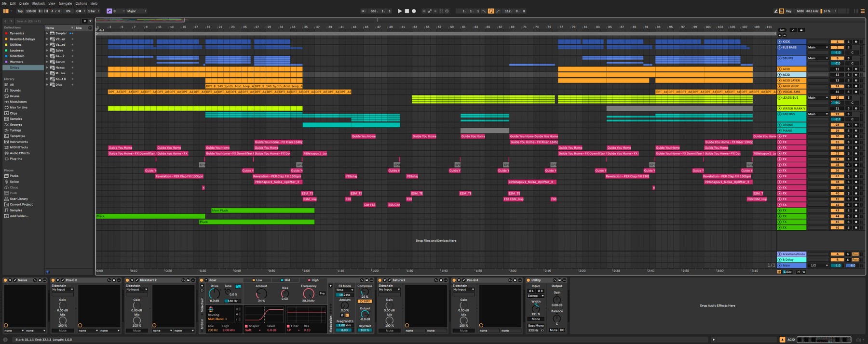This screenshot has height=344, width=868.
Task: Click the Tap tempo button
Action: click(20, 11)
